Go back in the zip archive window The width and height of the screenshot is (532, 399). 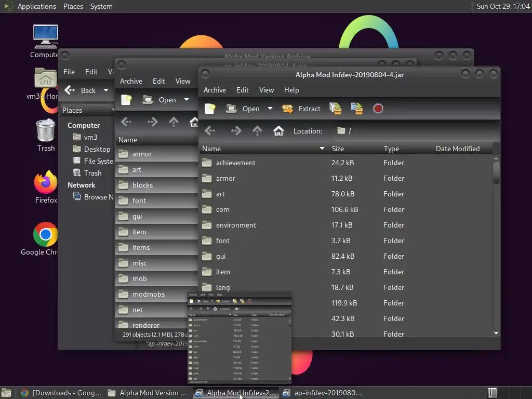coord(126,122)
